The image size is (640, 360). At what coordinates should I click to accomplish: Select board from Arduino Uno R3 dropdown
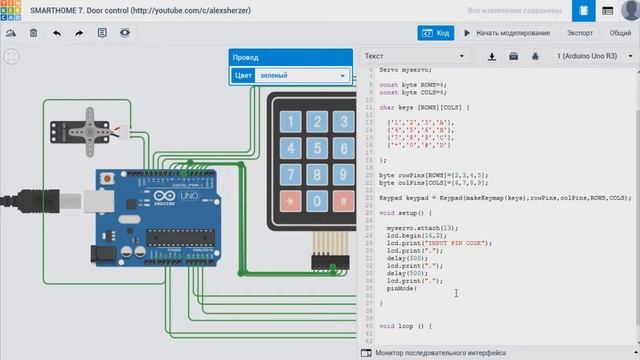594,56
